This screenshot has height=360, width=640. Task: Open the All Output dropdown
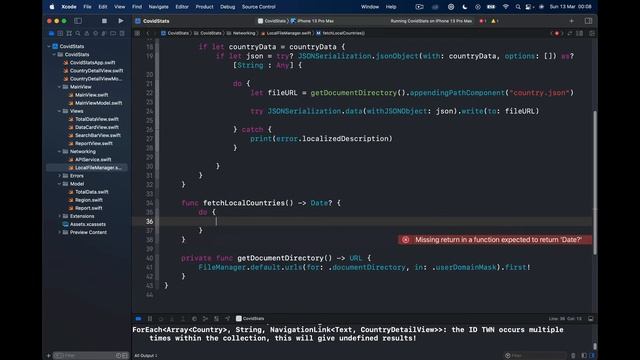(x=146, y=356)
